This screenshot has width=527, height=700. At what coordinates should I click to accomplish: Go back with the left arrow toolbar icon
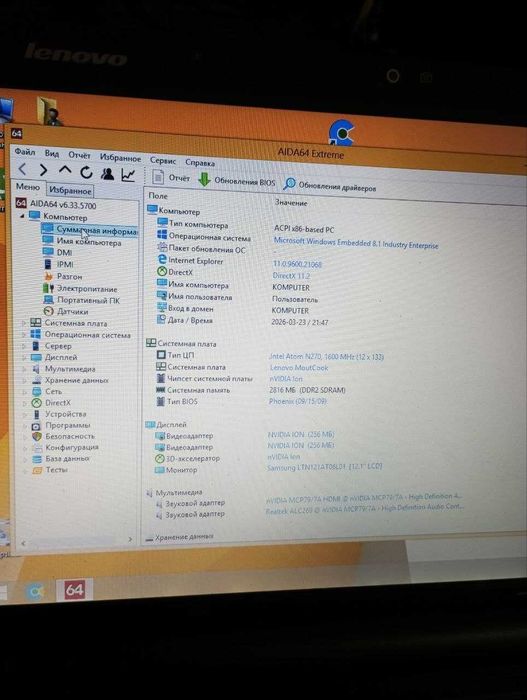[23, 169]
